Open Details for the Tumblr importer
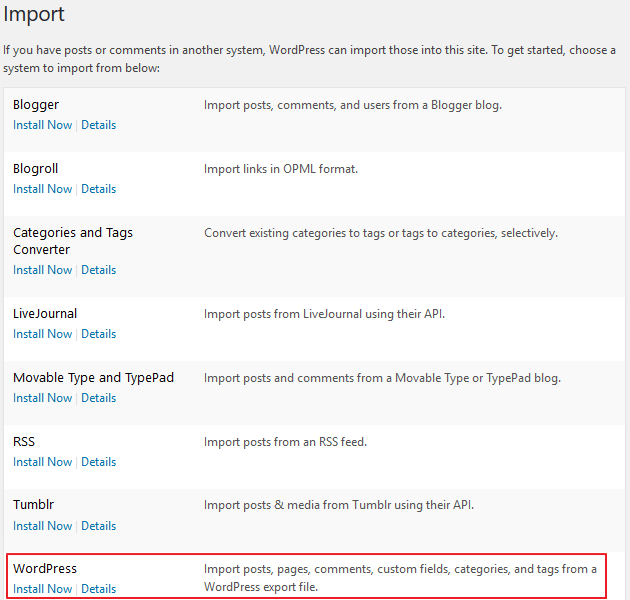 click(98, 526)
